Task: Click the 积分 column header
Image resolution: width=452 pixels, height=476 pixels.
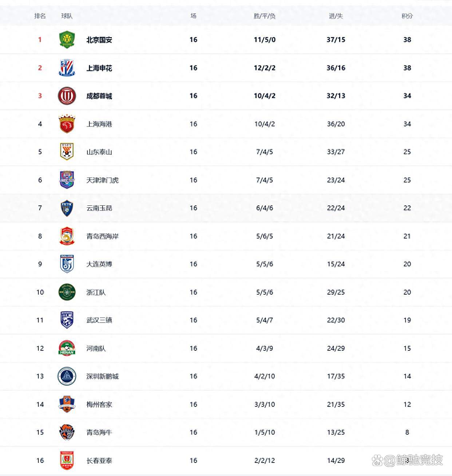Action: [x=407, y=16]
